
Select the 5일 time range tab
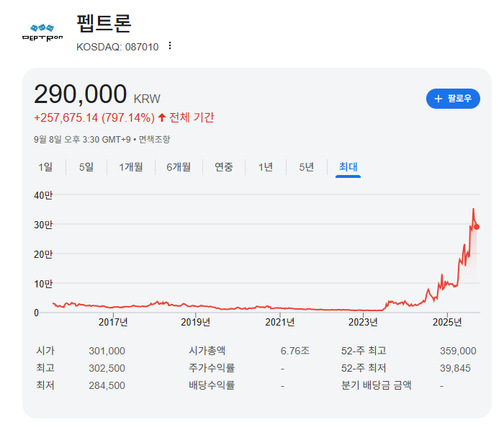tap(86, 167)
